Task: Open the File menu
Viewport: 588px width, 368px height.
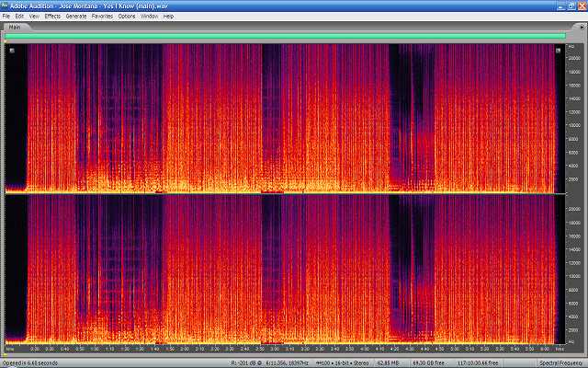Action: [x=6, y=17]
